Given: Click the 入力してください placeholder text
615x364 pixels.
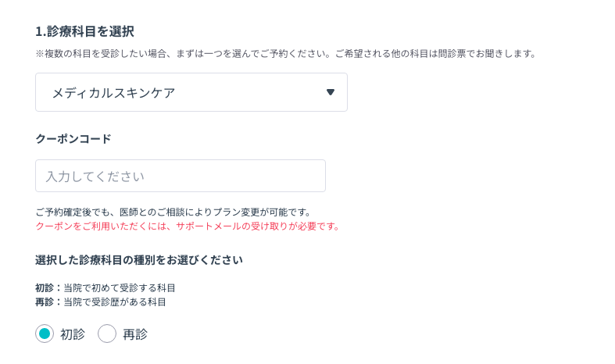Looking at the screenshot, I should (95, 177).
